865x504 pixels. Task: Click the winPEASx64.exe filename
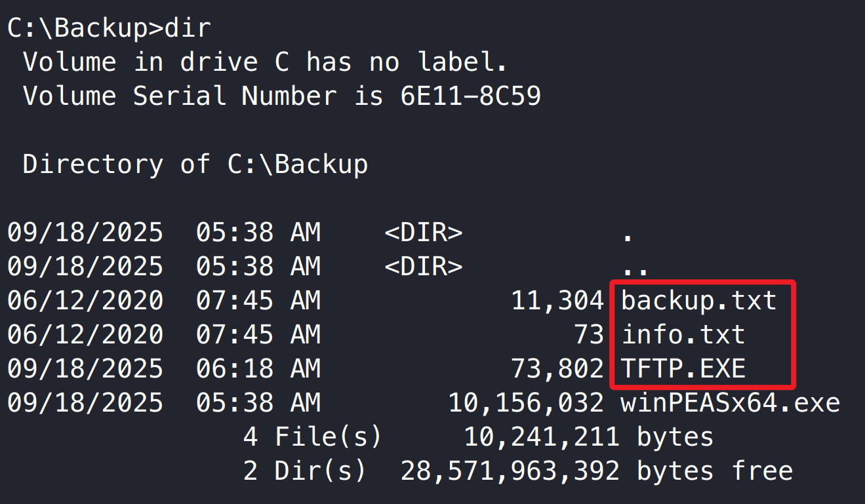(730, 403)
